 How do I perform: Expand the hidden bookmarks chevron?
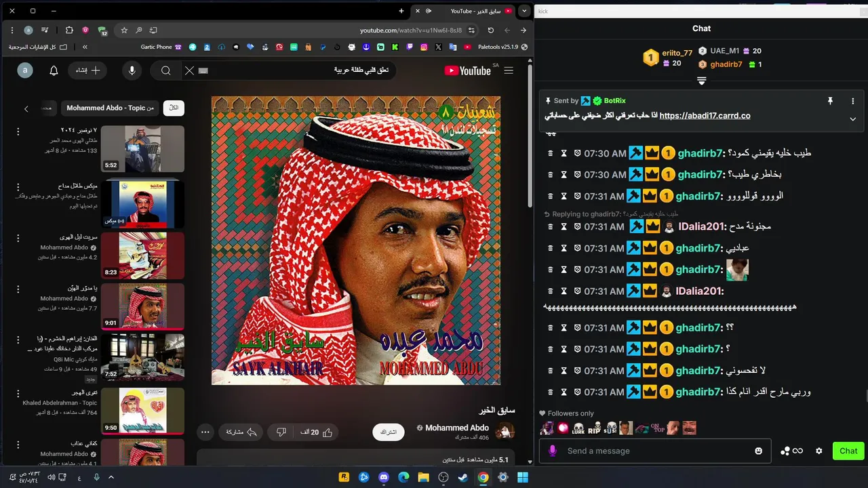85,47
